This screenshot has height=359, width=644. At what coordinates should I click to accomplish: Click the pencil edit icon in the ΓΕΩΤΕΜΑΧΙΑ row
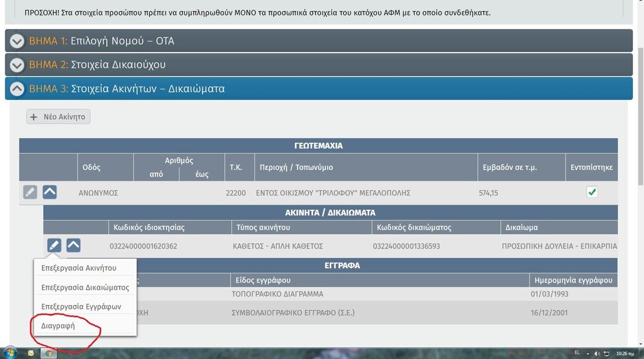pyautogui.click(x=30, y=192)
